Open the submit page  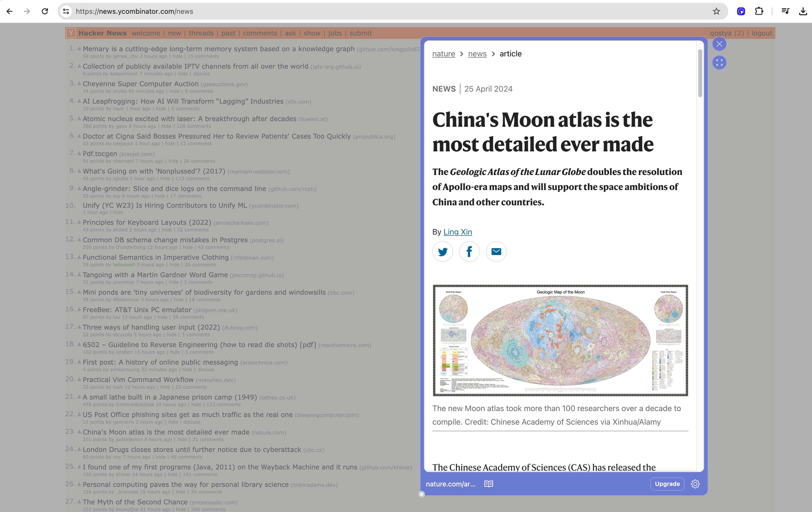coord(360,33)
